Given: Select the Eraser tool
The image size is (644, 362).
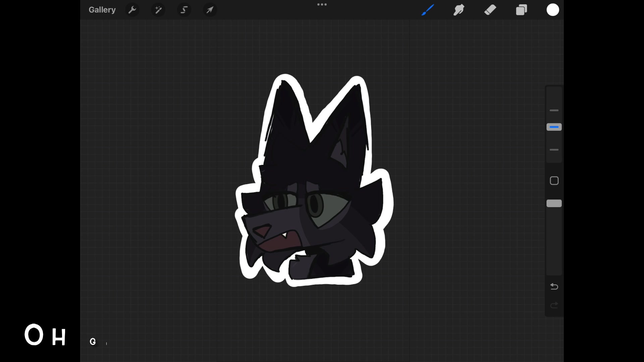Looking at the screenshot, I should (490, 10).
